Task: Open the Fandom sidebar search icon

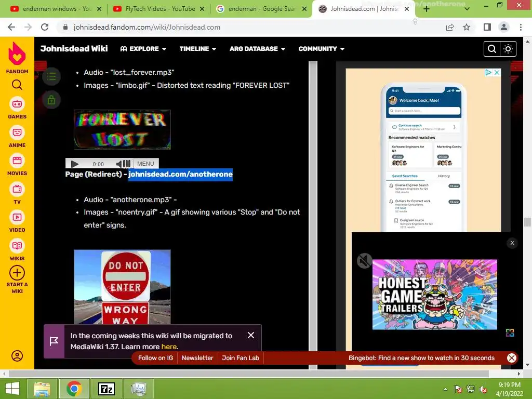Action: point(17,85)
